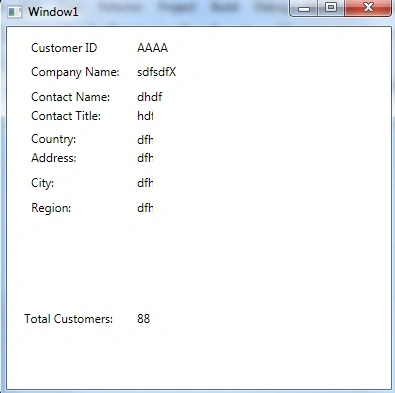Select the sdfsdfX company name value
395x393 pixels.
pos(156,72)
